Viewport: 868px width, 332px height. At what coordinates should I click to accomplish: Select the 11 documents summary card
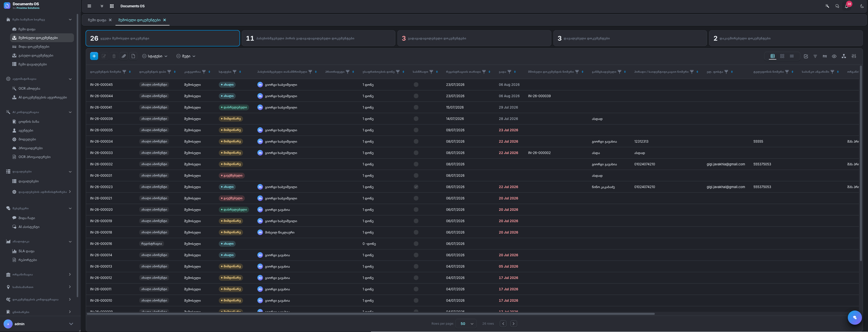click(x=318, y=38)
